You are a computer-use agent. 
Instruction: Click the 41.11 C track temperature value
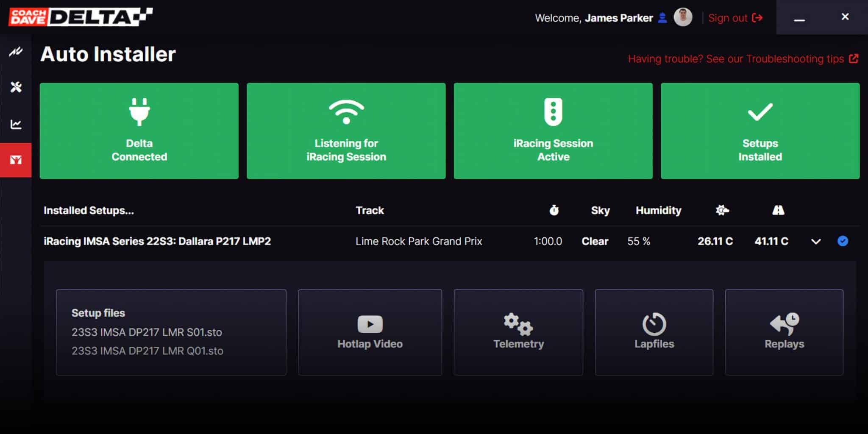tap(771, 241)
